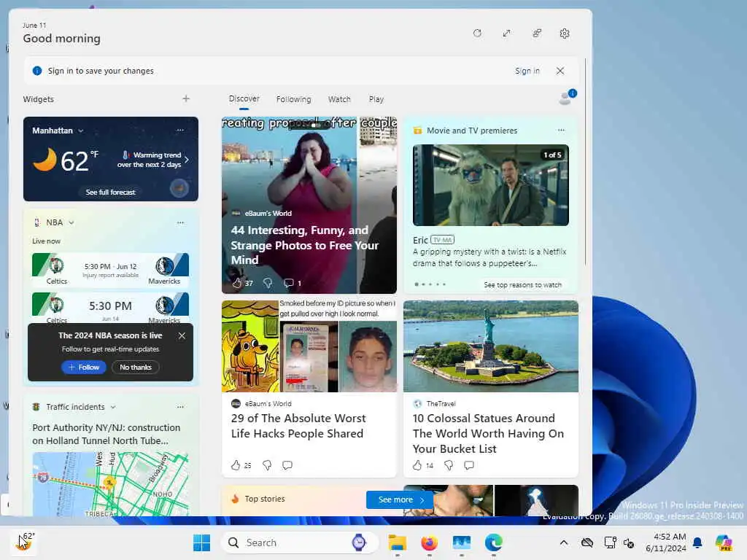Decline NBA updates with No thanks
The height and width of the screenshot is (560, 747).
[x=135, y=367]
